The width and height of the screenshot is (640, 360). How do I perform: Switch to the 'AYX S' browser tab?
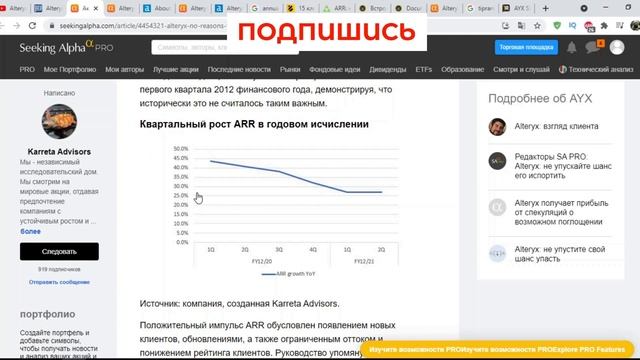click(516, 8)
